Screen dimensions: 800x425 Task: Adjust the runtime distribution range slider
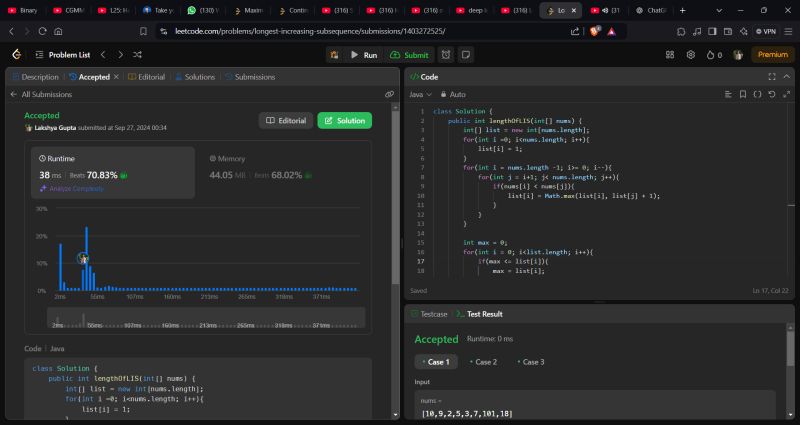click(x=206, y=317)
